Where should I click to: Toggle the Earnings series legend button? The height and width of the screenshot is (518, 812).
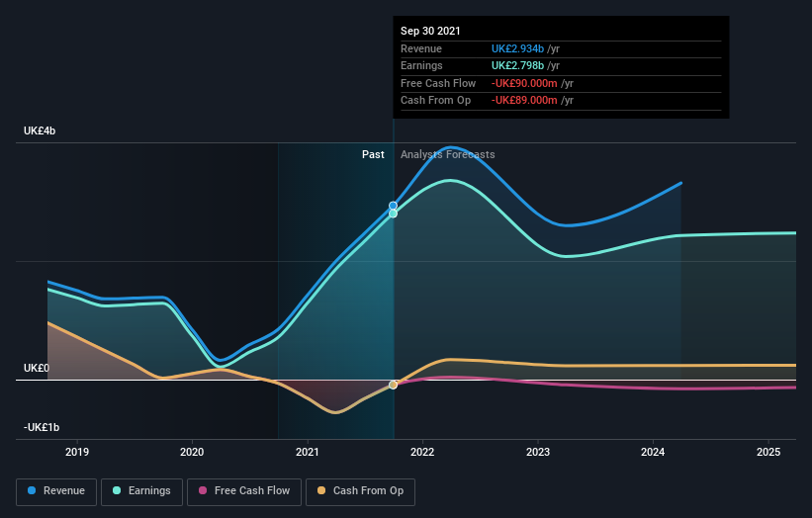141,491
